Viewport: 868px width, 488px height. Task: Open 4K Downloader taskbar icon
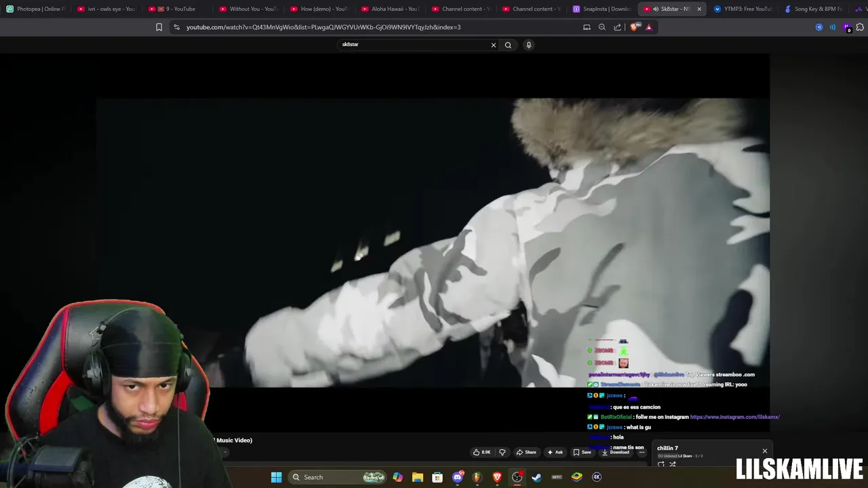597,477
